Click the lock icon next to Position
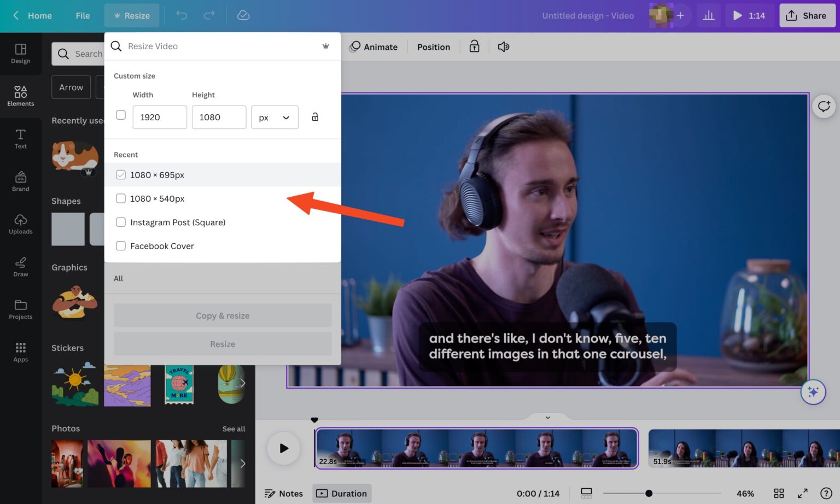The height and width of the screenshot is (504, 840). point(474,46)
